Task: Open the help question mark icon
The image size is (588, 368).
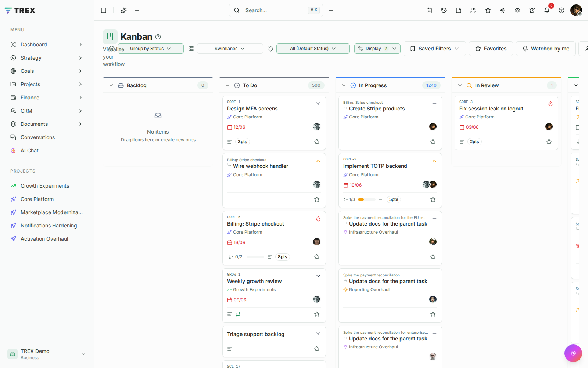Action: click(562, 10)
